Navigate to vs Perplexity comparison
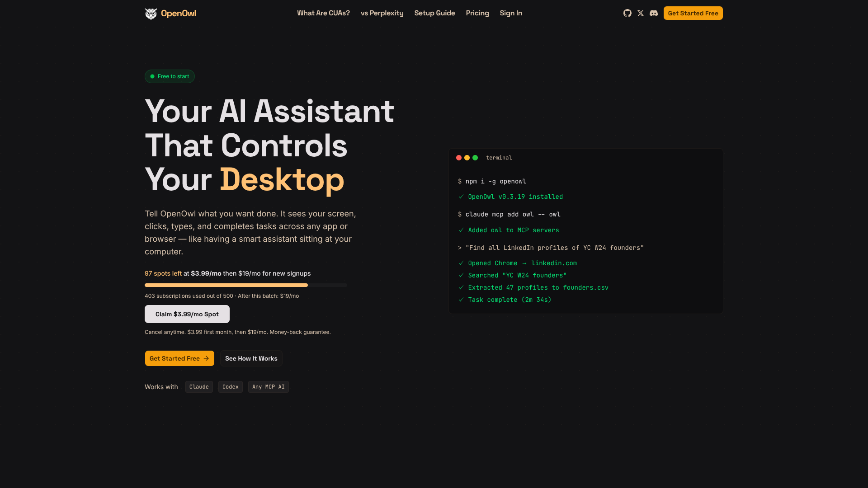Screen dimensions: 868x488 (x=382, y=13)
